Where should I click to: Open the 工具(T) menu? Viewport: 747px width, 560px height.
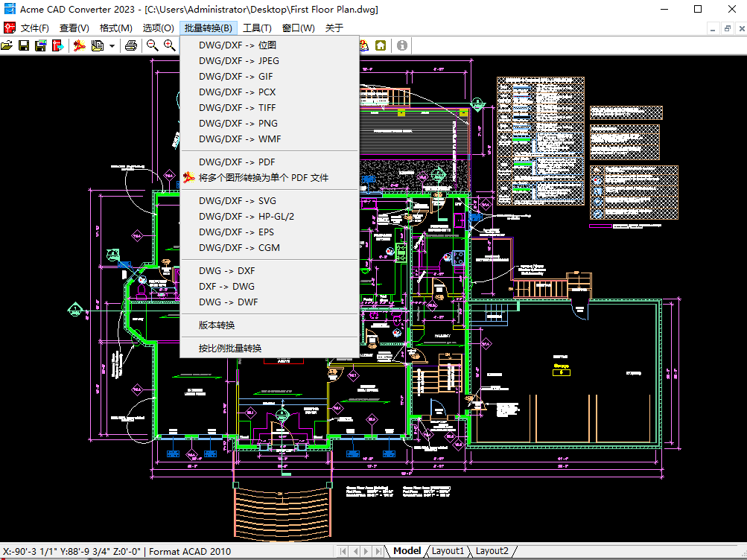257,28
